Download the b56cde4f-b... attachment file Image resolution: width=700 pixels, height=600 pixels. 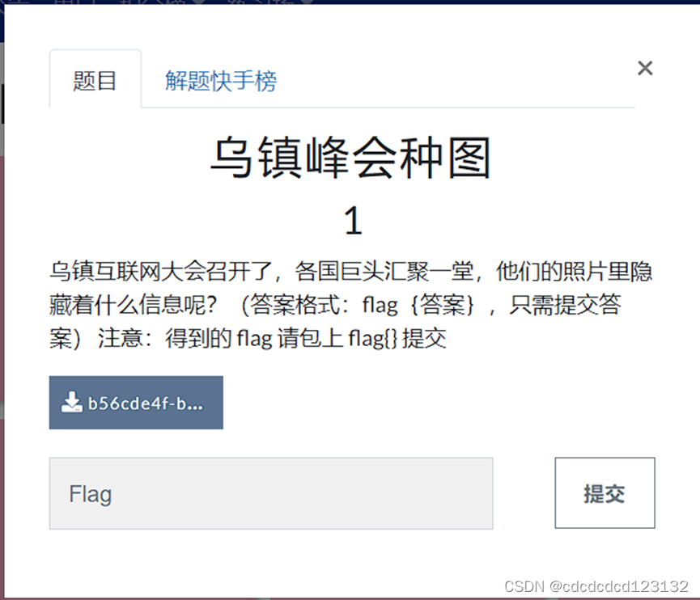click(136, 403)
